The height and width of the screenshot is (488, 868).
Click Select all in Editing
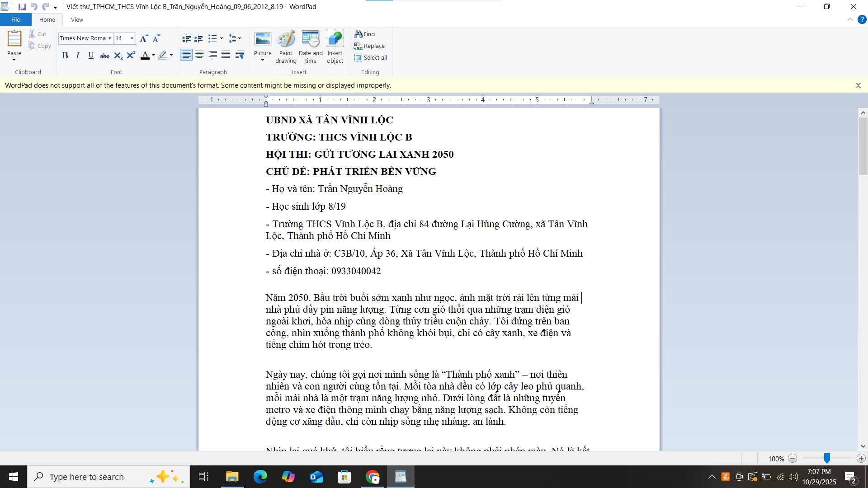pyautogui.click(x=371, y=58)
